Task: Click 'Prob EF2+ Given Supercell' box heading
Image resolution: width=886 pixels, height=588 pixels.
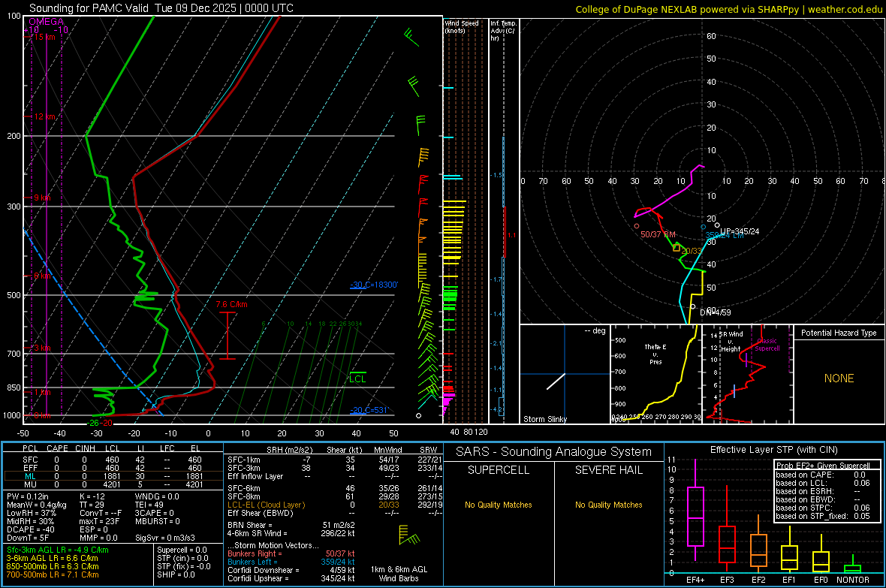Action: (x=823, y=466)
